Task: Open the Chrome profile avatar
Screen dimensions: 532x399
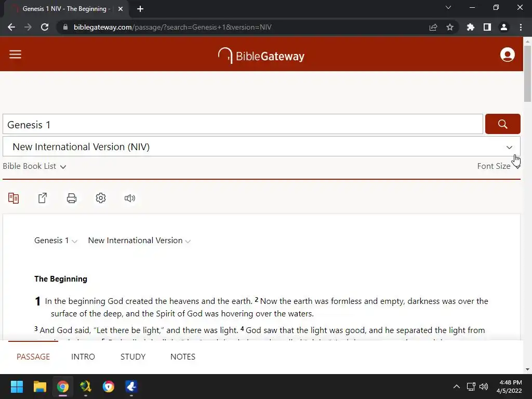Action: 504,27
